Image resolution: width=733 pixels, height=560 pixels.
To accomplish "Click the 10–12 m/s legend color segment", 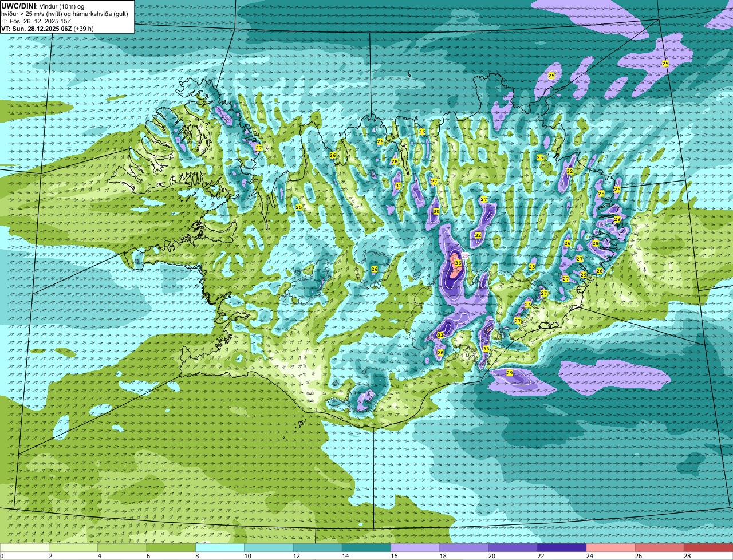I will pyautogui.click(x=269, y=547).
